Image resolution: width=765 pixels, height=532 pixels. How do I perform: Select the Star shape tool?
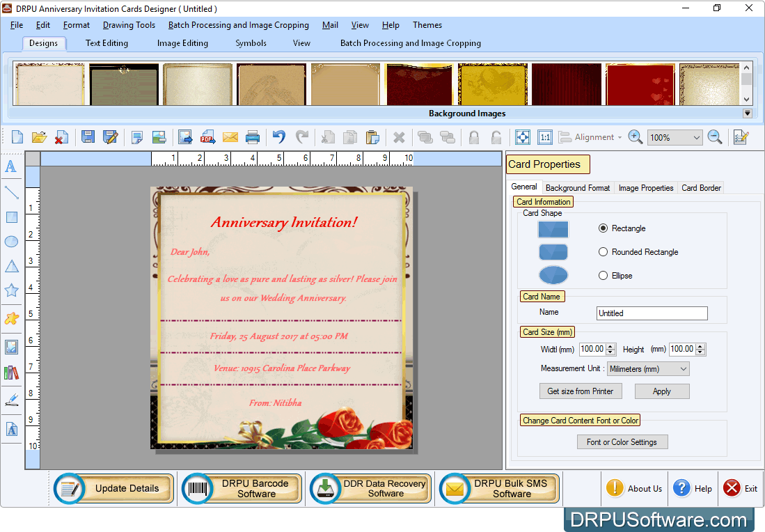11,290
